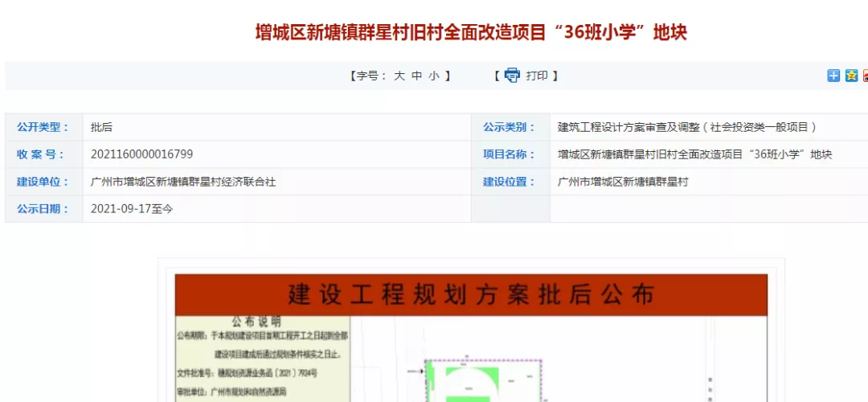868x402 pixels.
Task: Click the red Weibo share icon
Action: tap(866, 76)
